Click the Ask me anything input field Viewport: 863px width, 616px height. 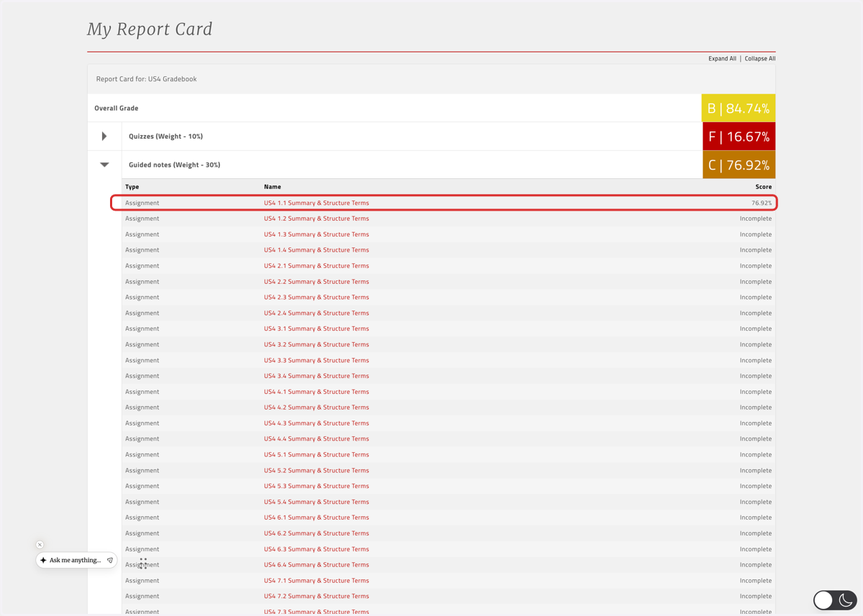coord(76,560)
